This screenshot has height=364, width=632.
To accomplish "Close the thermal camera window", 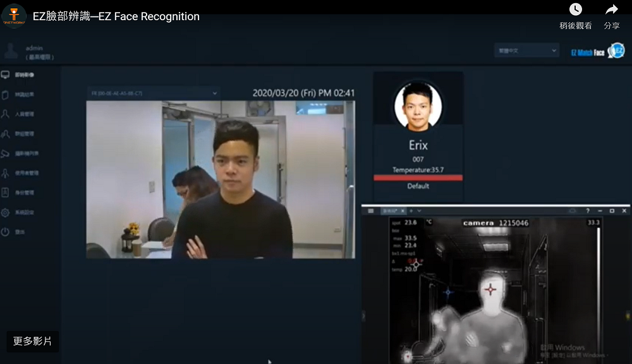I will pos(624,211).
